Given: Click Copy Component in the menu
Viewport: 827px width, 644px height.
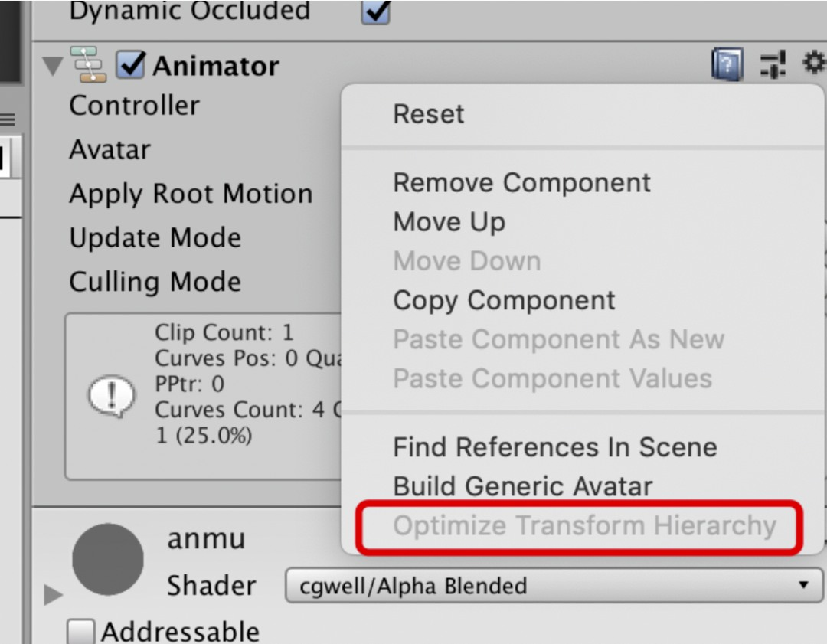Looking at the screenshot, I should pyautogui.click(x=504, y=300).
